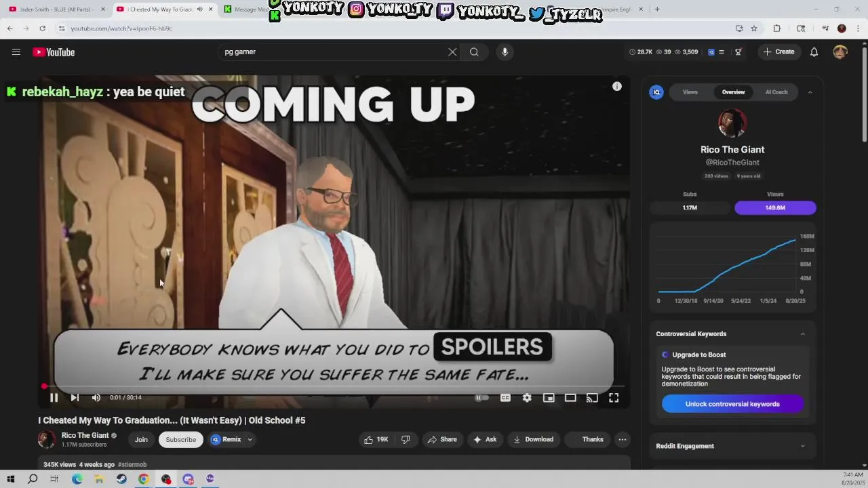This screenshot has width=868, height=488.
Task: Open new browser tab
Action: tap(657, 9)
